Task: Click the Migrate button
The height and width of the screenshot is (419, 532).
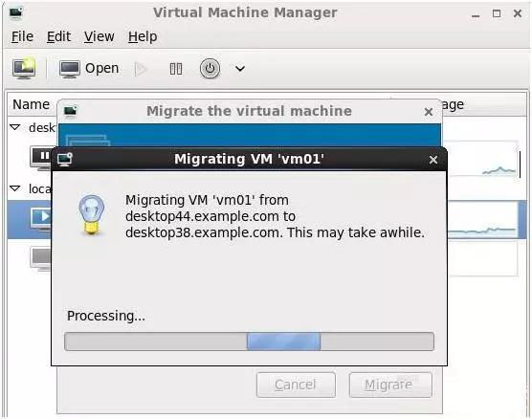Action: click(390, 385)
